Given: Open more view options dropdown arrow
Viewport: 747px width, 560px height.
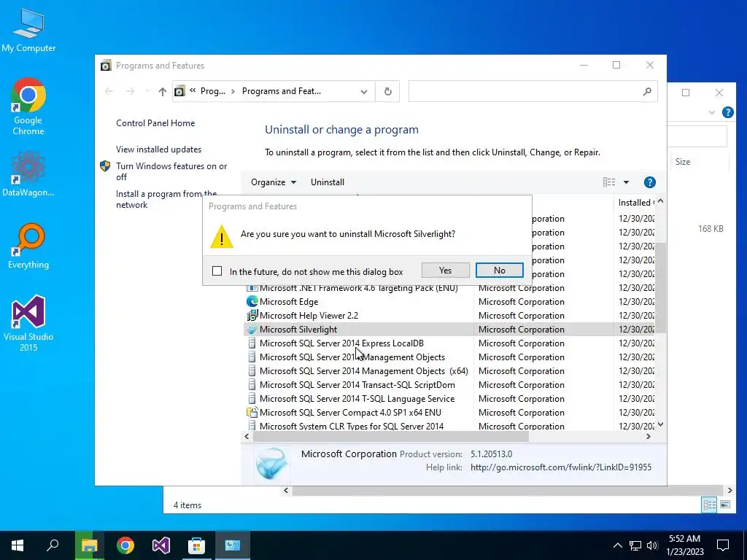Looking at the screenshot, I should click(626, 182).
